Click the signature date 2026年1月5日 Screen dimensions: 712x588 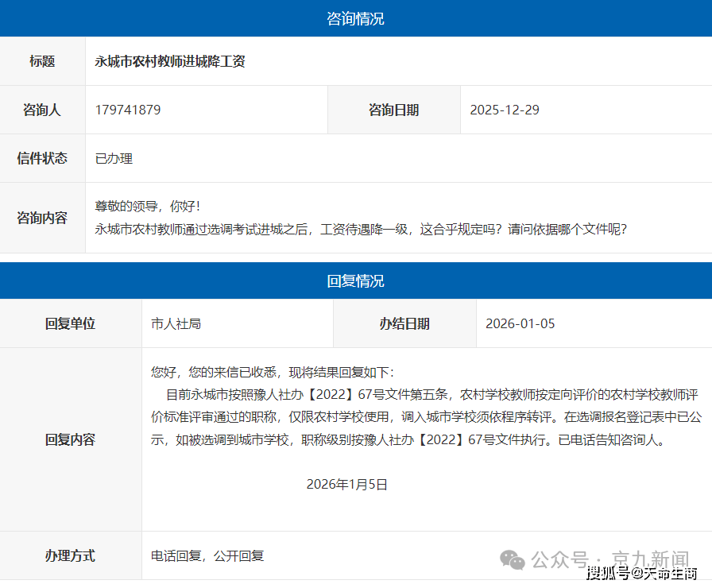[x=346, y=484]
